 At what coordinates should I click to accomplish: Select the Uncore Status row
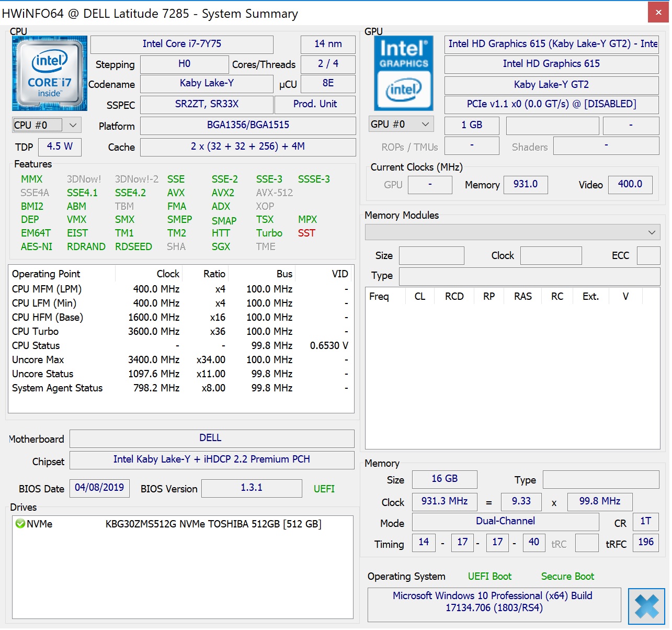[x=180, y=374]
